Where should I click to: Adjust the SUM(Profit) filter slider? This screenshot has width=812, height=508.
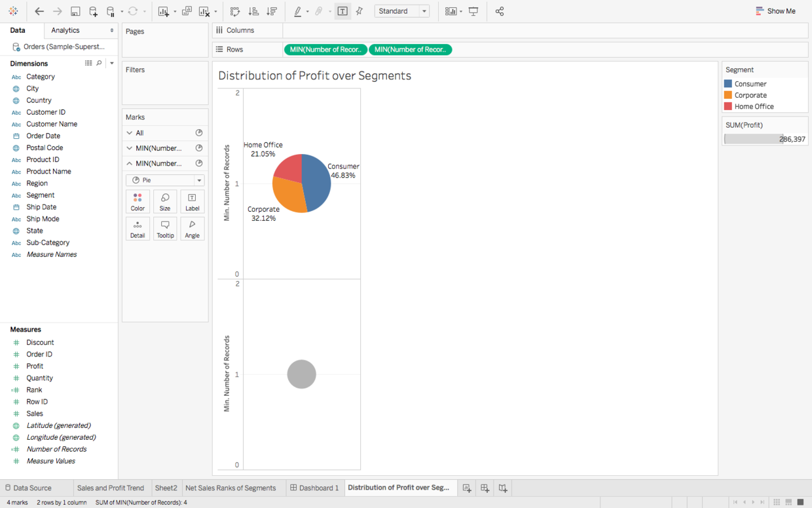(x=754, y=139)
